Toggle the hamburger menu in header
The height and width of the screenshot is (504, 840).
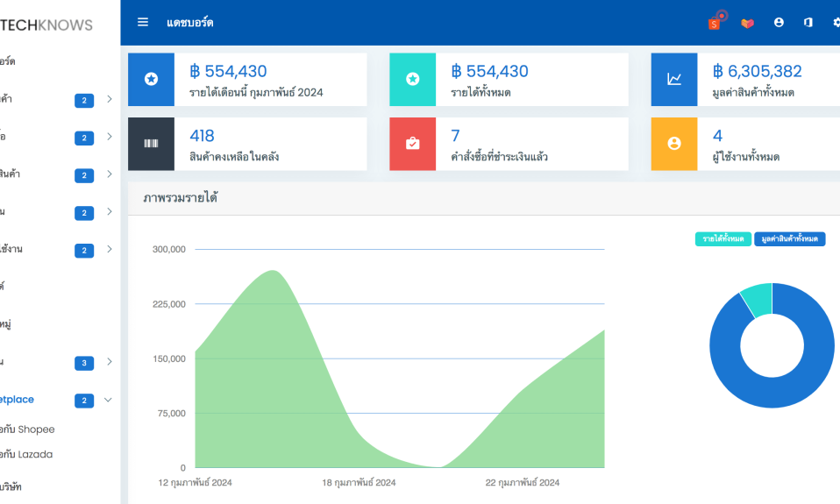143,22
